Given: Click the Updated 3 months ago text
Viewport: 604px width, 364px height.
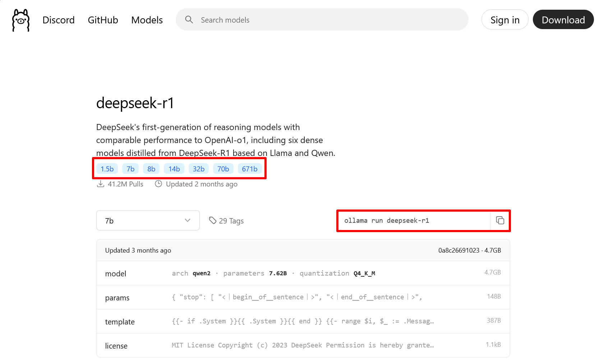Looking at the screenshot, I should (x=138, y=250).
